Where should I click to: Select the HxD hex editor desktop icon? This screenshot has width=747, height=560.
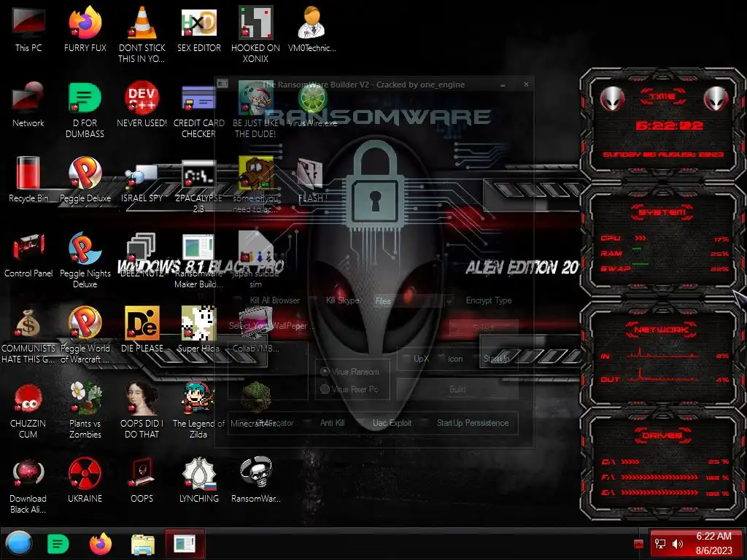(198, 29)
